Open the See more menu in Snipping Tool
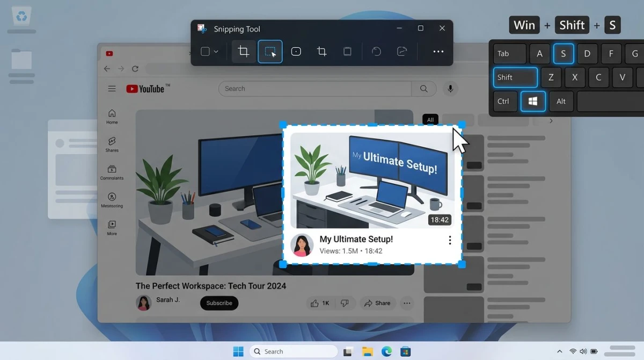Screen dimensions: 644x360 438,52
